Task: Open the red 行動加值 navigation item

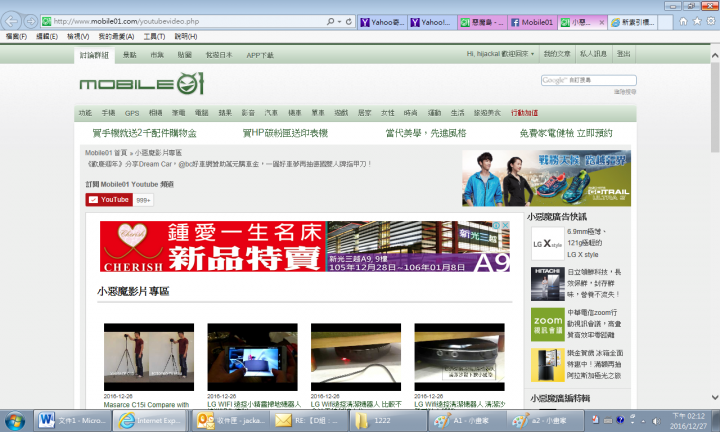Action: pos(524,113)
